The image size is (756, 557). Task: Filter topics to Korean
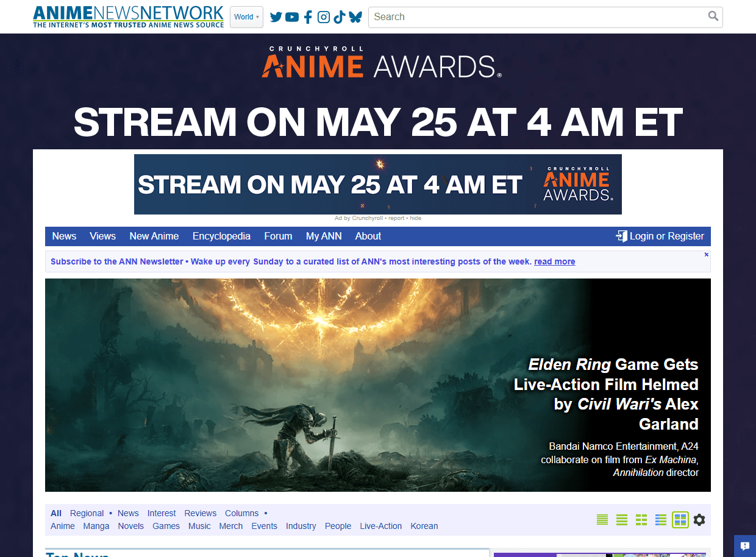(x=424, y=526)
